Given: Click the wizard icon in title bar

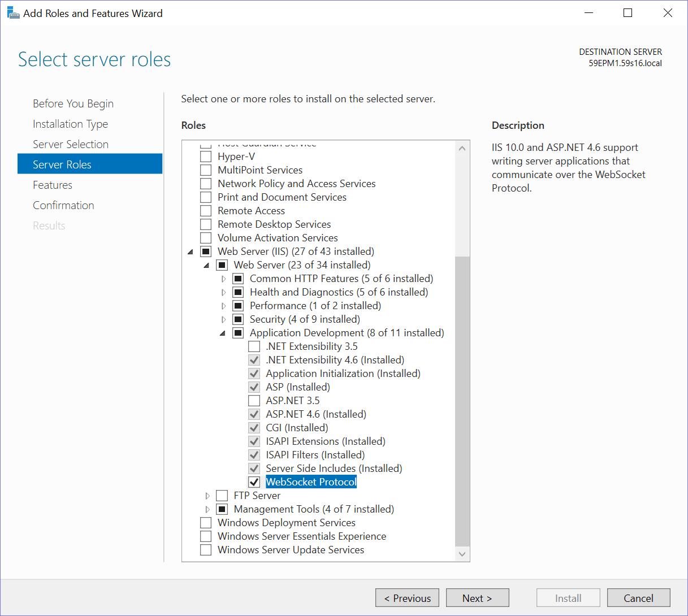Looking at the screenshot, I should pyautogui.click(x=12, y=12).
